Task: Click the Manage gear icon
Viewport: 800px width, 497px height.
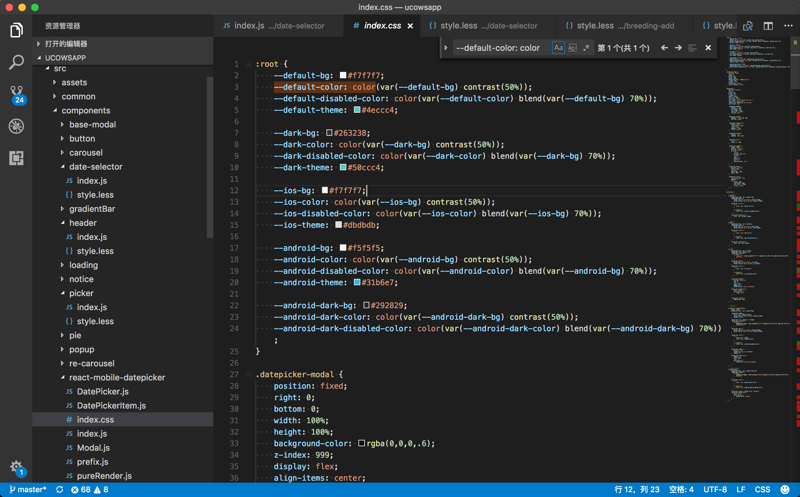Action: [16, 466]
